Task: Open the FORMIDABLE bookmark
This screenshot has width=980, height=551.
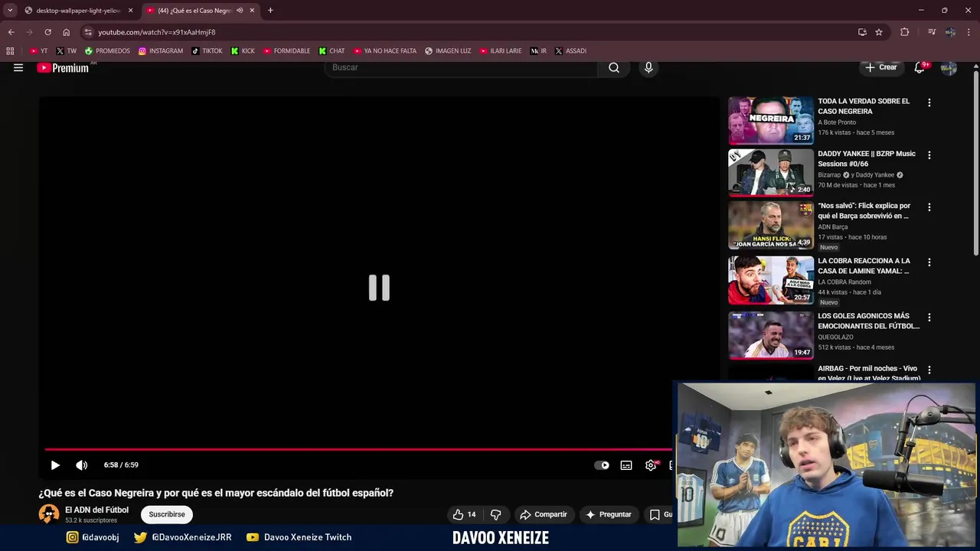Action: (x=287, y=51)
